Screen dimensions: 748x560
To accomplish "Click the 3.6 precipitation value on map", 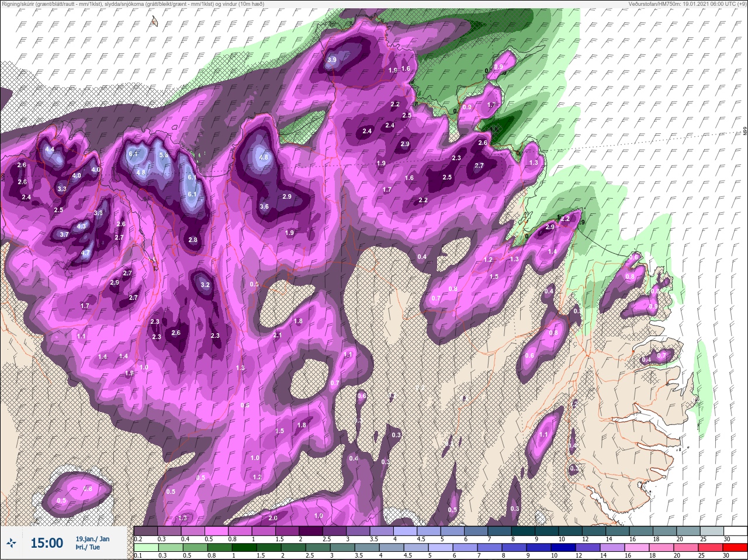I will (264, 206).
